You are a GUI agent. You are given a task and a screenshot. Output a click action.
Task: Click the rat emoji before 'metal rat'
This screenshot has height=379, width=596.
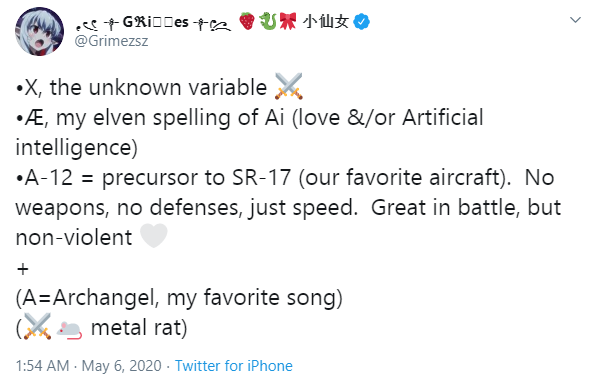point(69,328)
